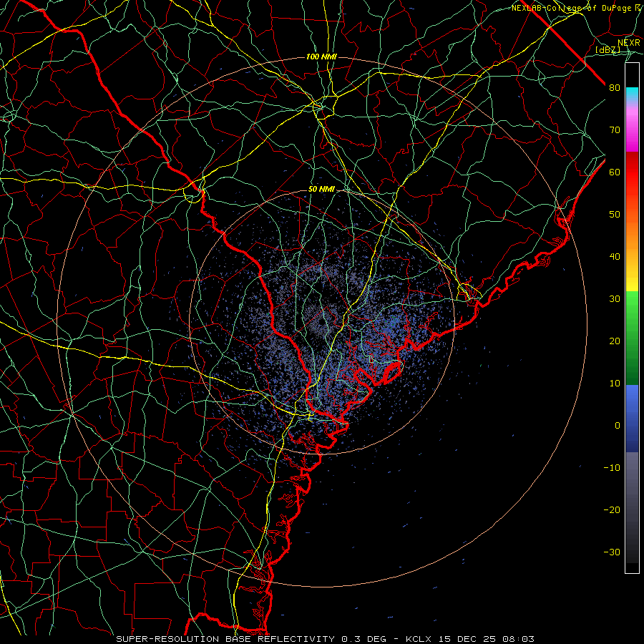644x644 pixels.
Task: Click the -10 value on the color scale
Action: pos(612,468)
